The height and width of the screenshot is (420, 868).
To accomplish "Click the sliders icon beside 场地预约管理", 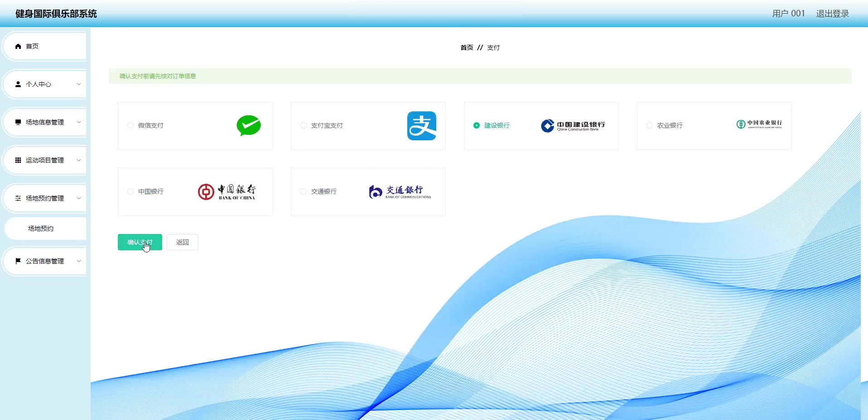I will pyautogui.click(x=18, y=198).
